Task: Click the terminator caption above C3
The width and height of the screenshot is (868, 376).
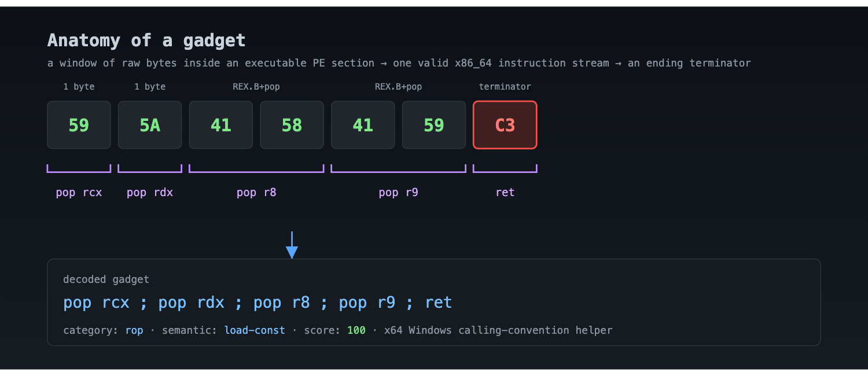Action: [505, 87]
